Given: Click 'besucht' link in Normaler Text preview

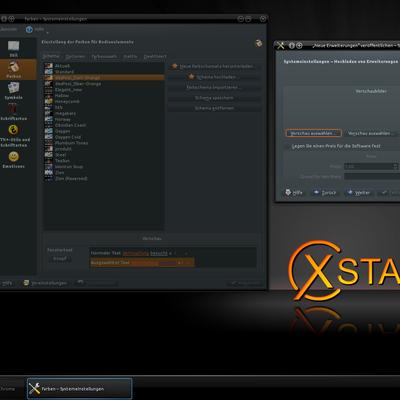Looking at the screenshot, I should pyautogui.click(x=159, y=253).
